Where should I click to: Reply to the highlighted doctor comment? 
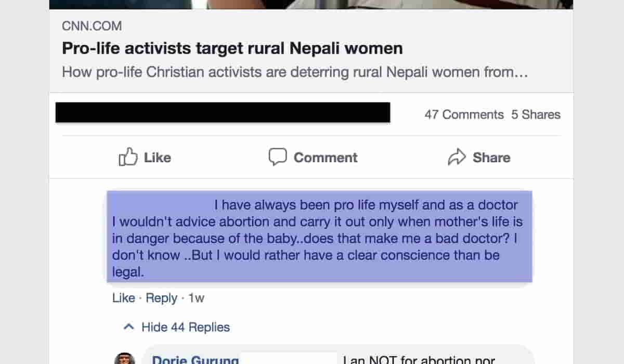(161, 298)
